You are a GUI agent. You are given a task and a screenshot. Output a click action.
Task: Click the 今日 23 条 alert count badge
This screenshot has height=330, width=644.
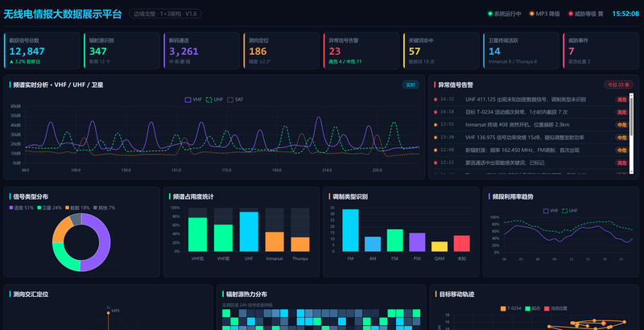point(618,85)
